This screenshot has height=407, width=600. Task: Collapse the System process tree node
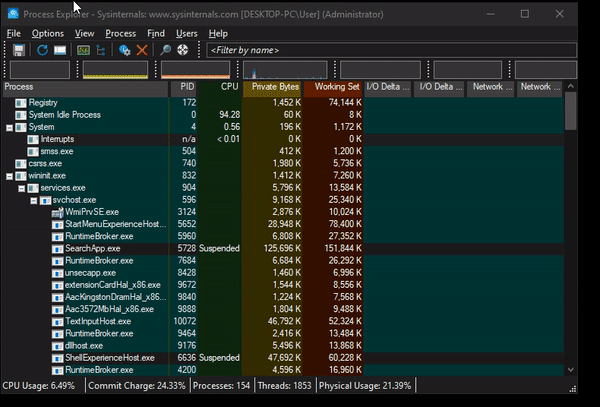(9, 128)
